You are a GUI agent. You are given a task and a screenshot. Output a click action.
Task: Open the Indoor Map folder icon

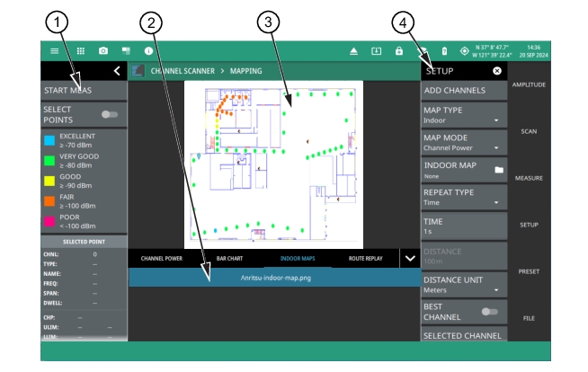[x=498, y=169]
